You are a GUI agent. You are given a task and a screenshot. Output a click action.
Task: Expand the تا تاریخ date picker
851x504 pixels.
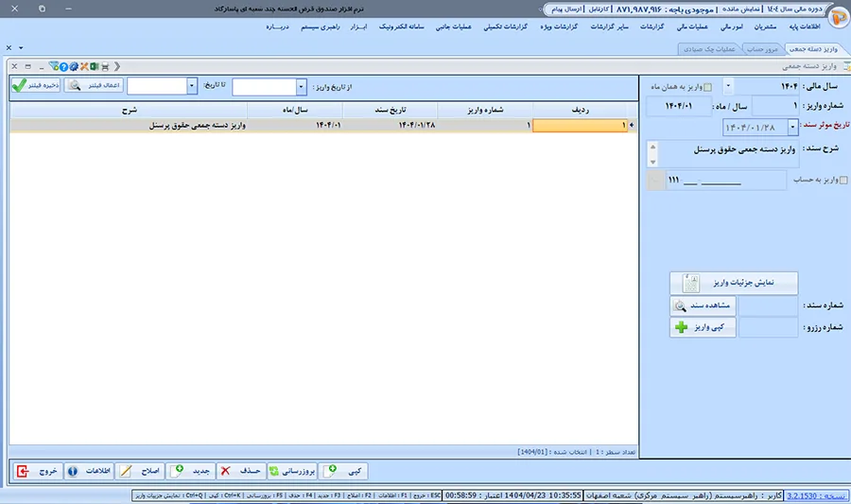(193, 86)
